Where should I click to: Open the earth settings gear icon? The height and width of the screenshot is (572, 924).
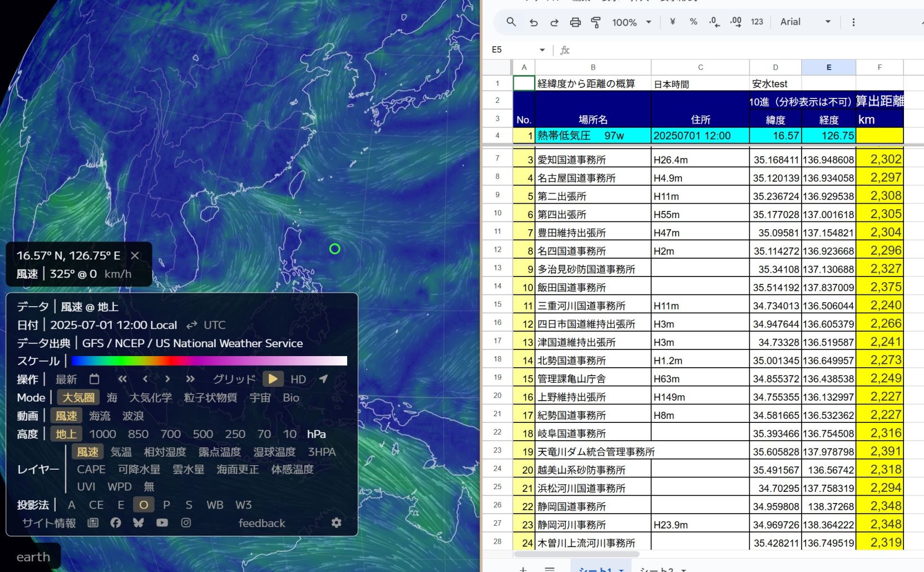pyautogui.click(x=337, y=522)
